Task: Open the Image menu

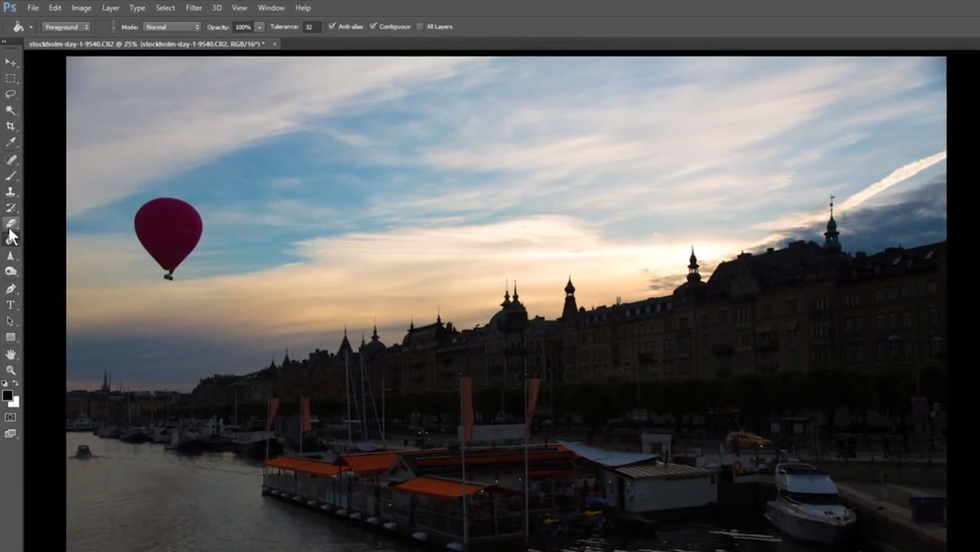Action: pyautogui.click(x=82, y=7)
